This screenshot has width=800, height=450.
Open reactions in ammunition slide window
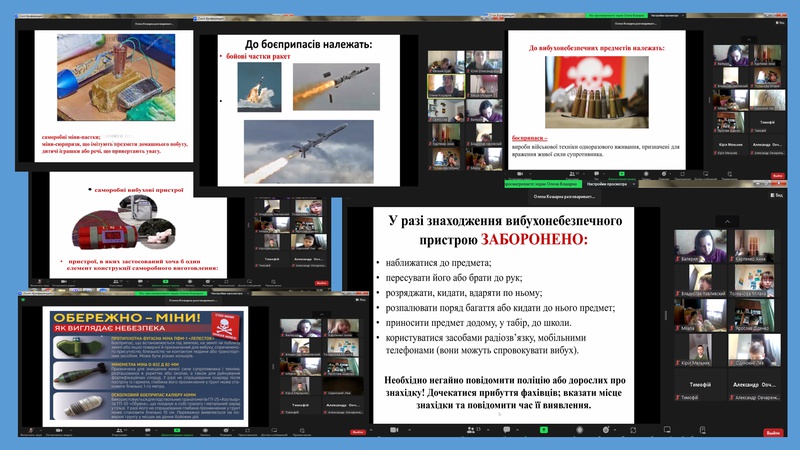(664, 173)
